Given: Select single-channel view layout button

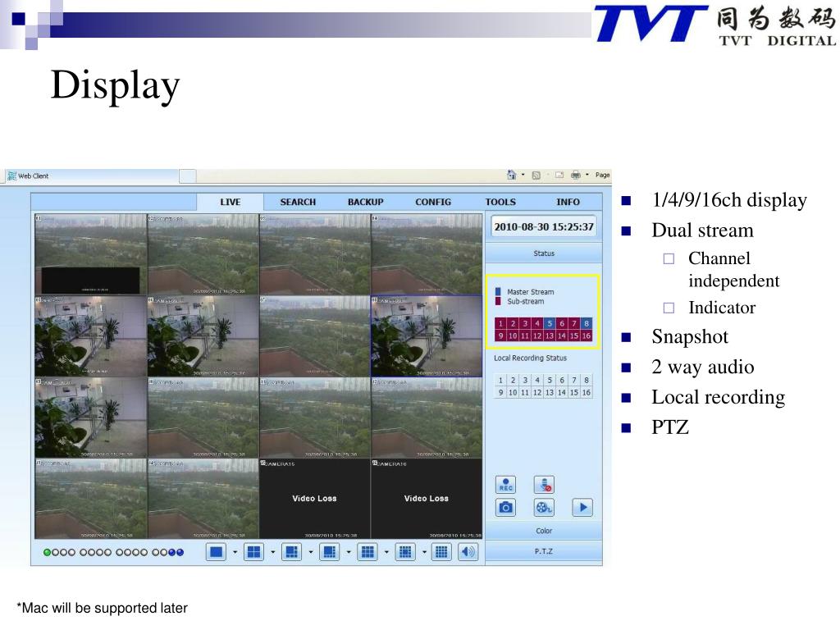Looking at the screenshot, I should pyautogui.click(x=217, y=552).
